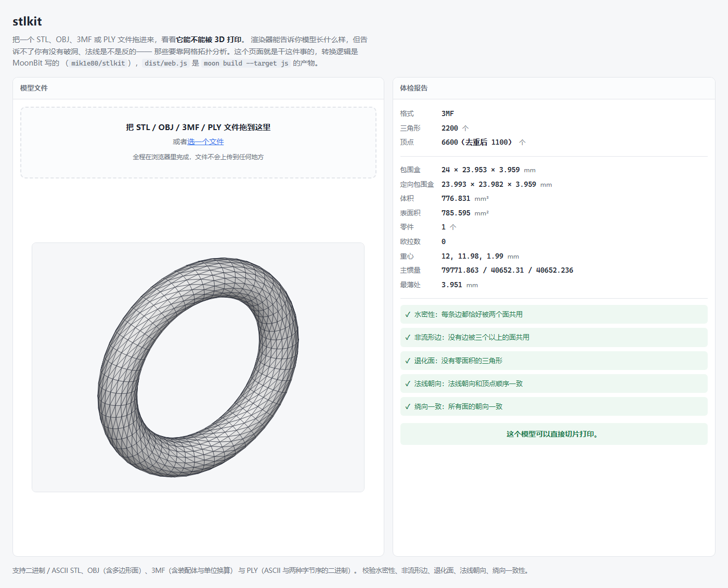Click the 零件 part count value 1
The width and height of the screenshot is (728, 588).
tap(444, 227)
